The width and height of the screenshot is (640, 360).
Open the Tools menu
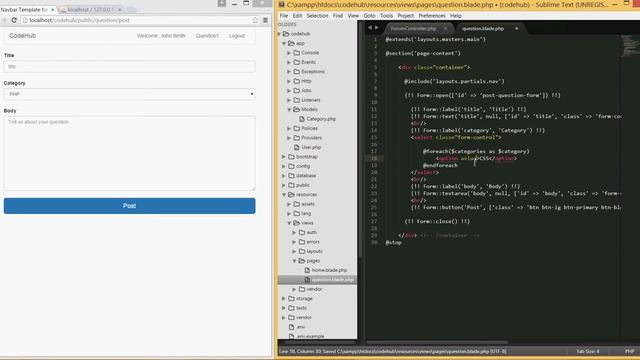coord(386,16)
